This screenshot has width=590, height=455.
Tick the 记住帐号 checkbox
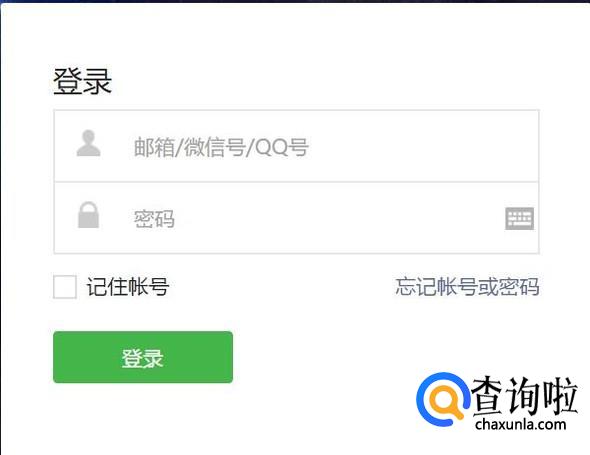tap(65, 287)
